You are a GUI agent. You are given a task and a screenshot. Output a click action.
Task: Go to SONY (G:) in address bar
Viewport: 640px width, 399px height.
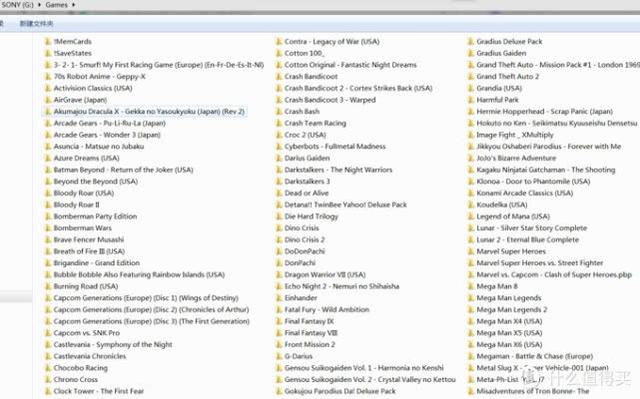click(18, 5)
